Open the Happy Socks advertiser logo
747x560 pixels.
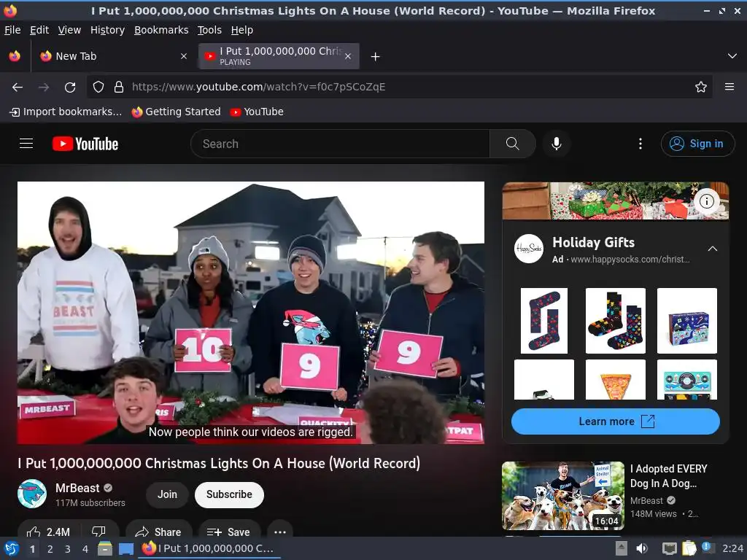click(529, 249)
